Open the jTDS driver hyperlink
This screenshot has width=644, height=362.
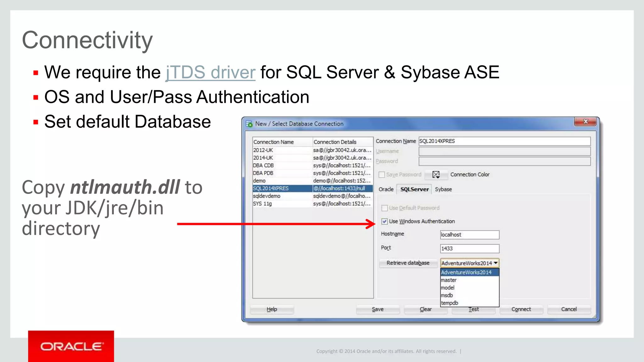(x=210, y=72)
